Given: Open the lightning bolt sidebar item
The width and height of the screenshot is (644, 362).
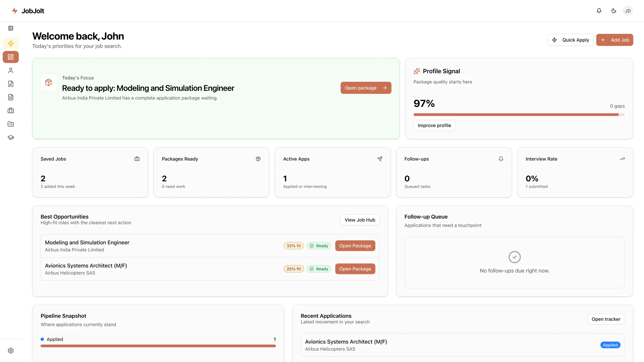Looking at the screenshot, I should (x=11, y=43).
